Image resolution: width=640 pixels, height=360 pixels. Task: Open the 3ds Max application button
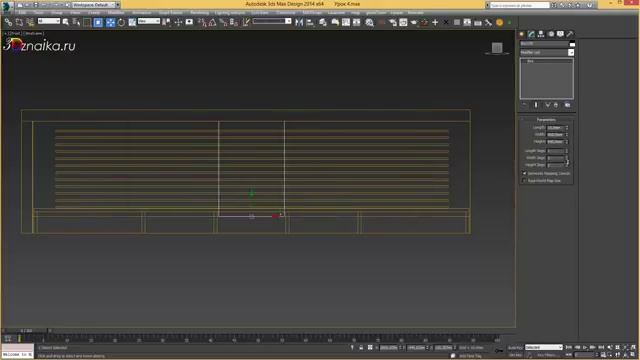point(6,6)
